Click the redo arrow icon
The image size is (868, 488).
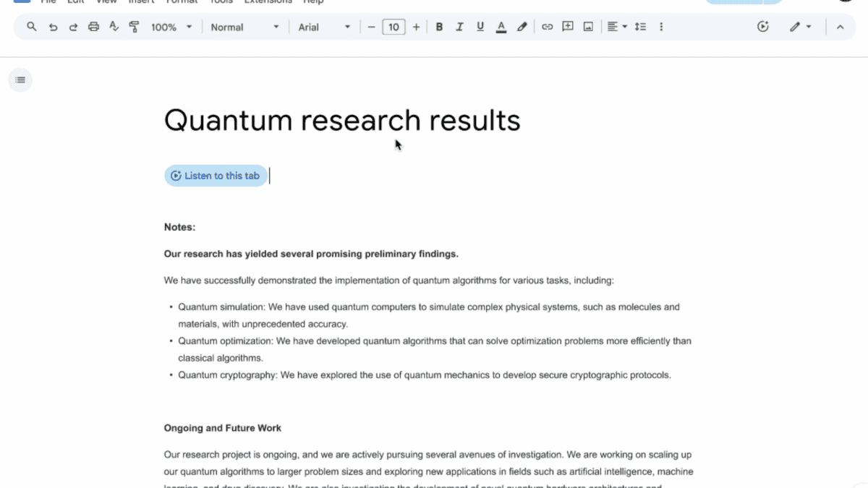73,27
